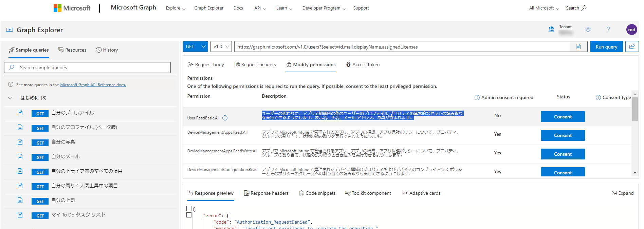This screenshot has height=229, width=644.
Task: Open help question mark icon
Action: pyautogui.click(x=608, y=30)
